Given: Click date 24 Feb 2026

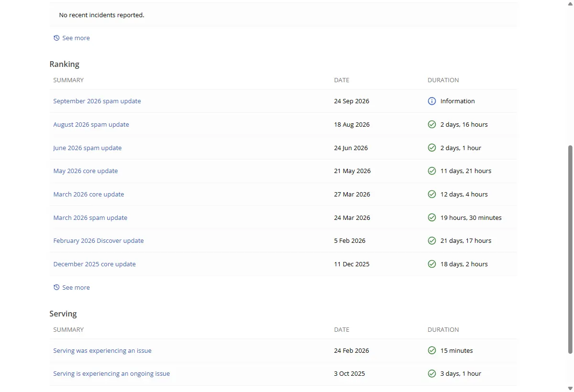Looking at the screenshot, I should (352, 350).
